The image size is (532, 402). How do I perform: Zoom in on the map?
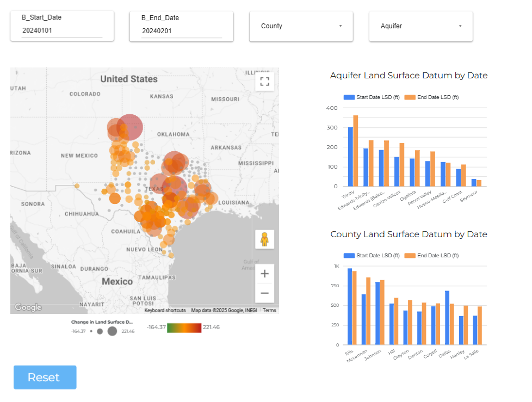coord(265,274)
